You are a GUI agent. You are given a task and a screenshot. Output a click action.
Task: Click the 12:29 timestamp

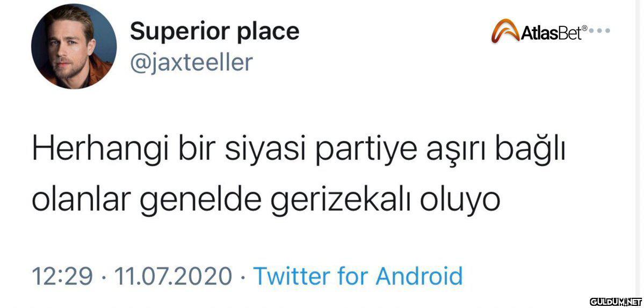click(x=62, y=276)
